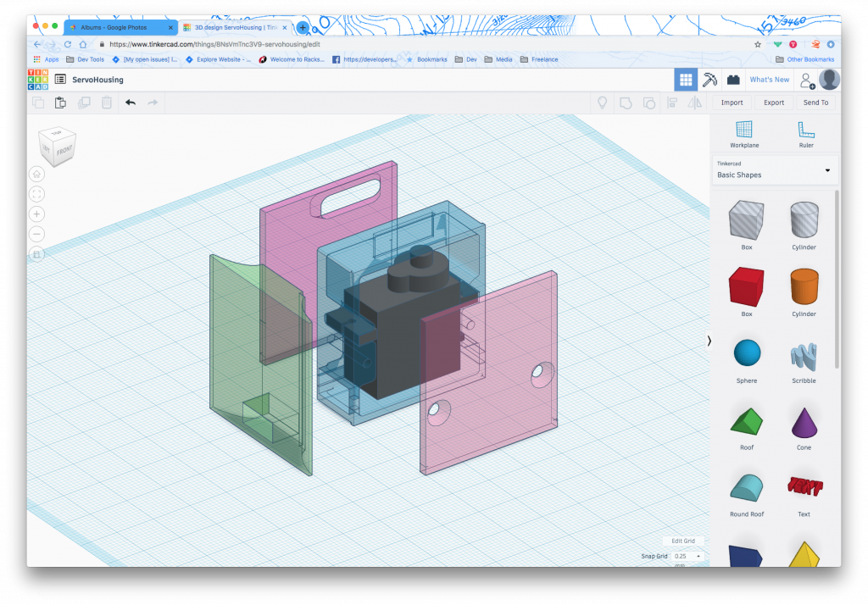Click the Paste clipboard icon
The height and width of the screenshot is (605, 868).
60,103
